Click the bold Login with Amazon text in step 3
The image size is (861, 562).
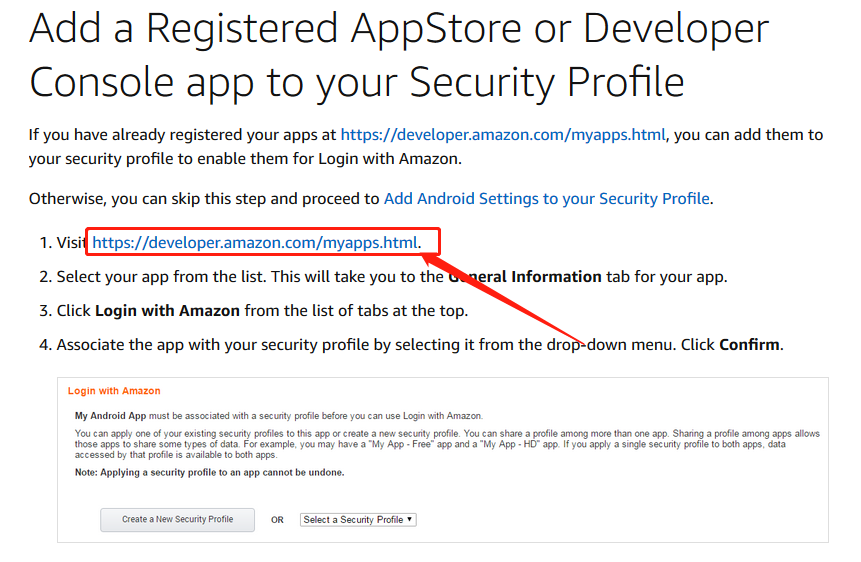tap(167, 311)
